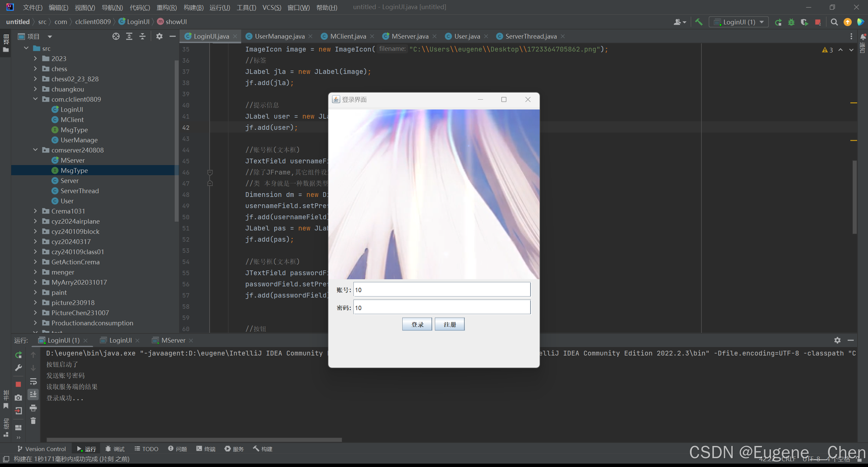The image size is (868, 467).
Task: Click the Build project hammer icon
Action: (699, 22)
